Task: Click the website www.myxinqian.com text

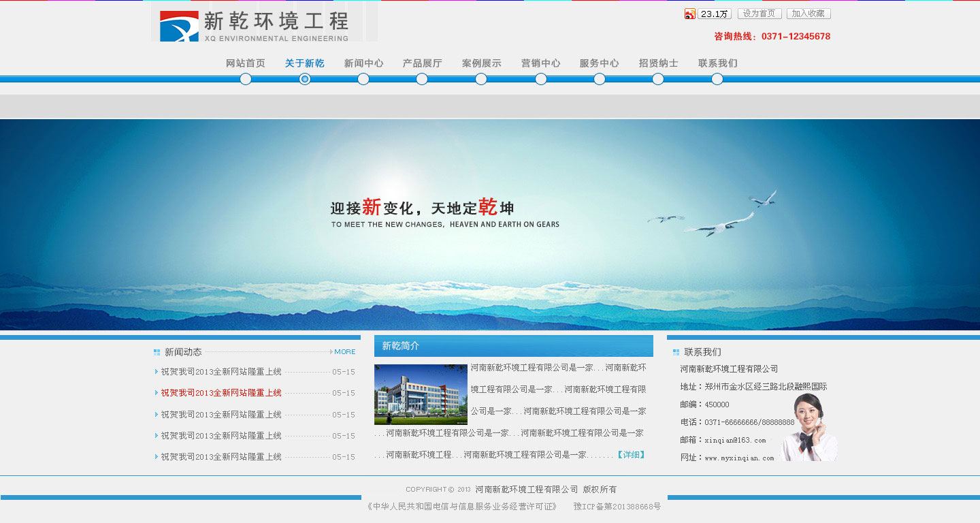Action: click(739, 458)
